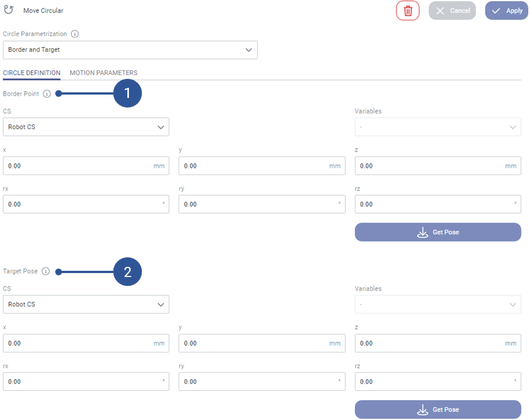Open Target Pose CS dropdown

point(86,305)
